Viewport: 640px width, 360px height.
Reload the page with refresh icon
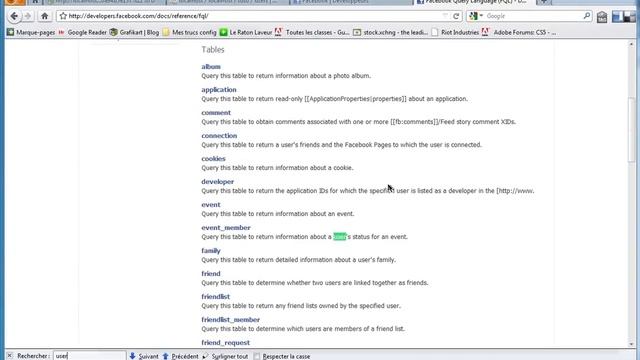(x=456, y=16)
